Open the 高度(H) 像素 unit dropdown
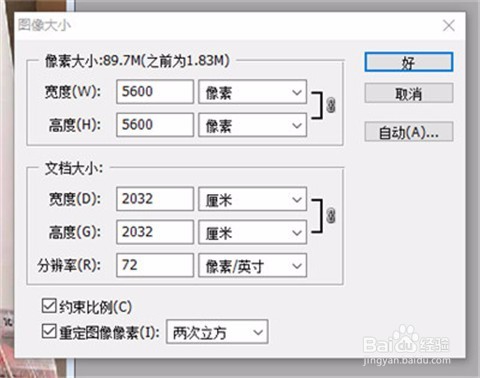The image size is (480, 378). [x=252, y=125]
